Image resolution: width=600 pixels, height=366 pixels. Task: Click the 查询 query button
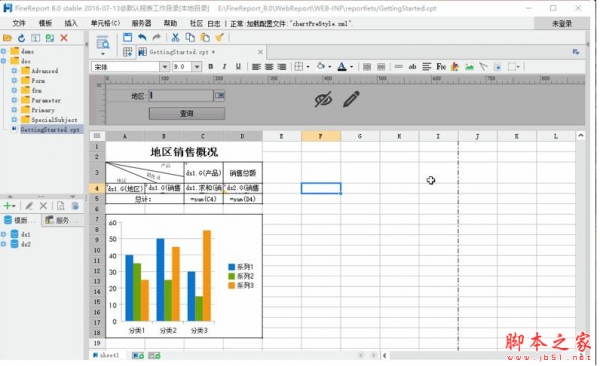tap(187, 114)
